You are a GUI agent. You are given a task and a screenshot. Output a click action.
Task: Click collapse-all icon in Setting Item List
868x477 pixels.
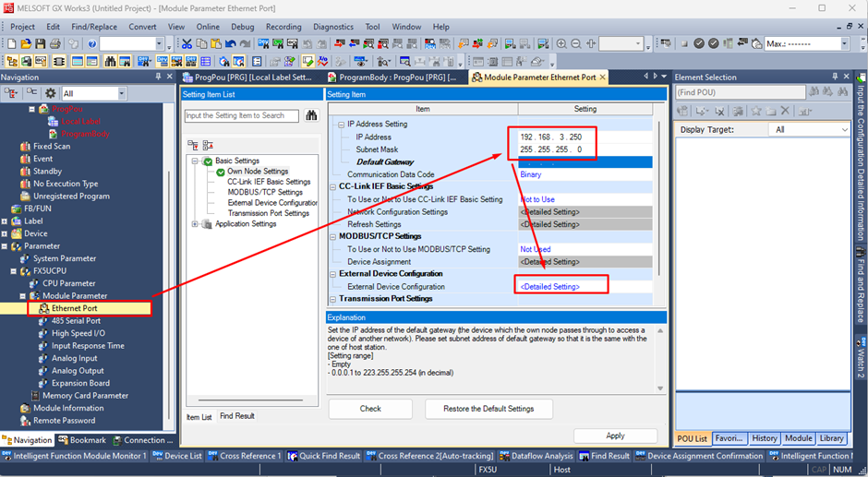click(208, 145)
